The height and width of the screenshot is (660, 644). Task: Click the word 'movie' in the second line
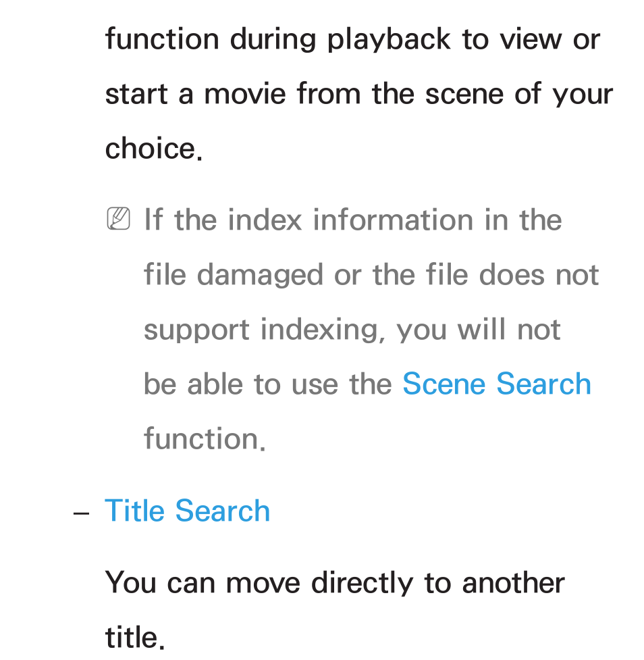point(245,94)
